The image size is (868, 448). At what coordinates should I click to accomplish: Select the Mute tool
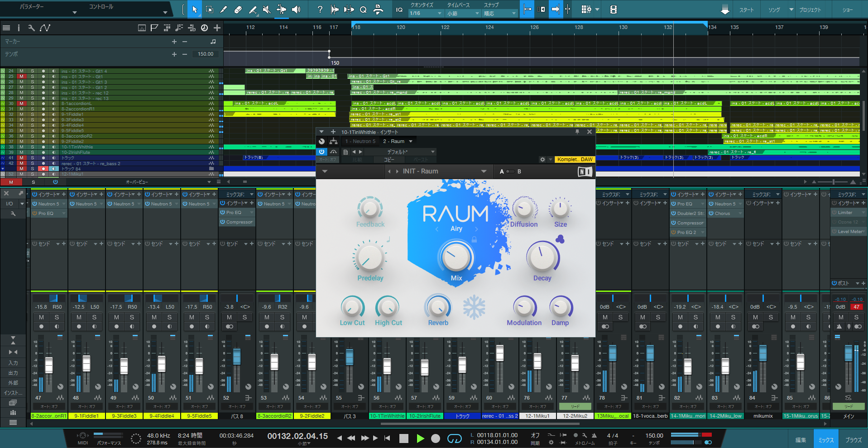coord(267,10)
